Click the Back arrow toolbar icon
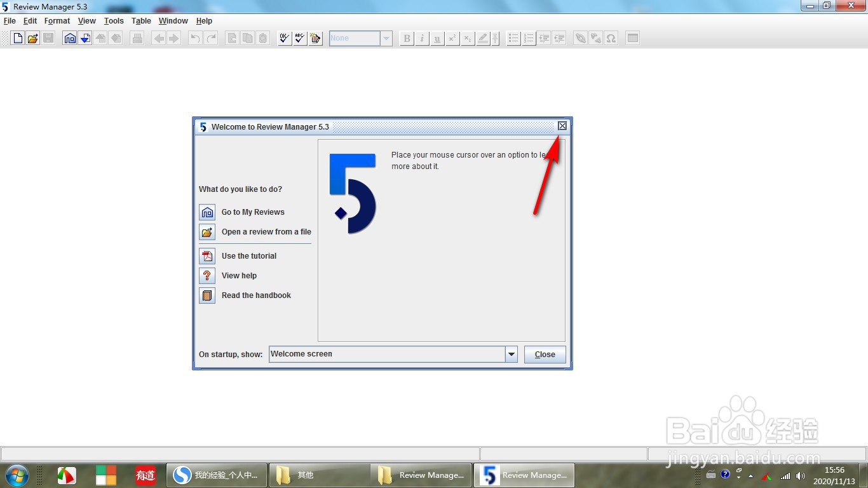 159,38
